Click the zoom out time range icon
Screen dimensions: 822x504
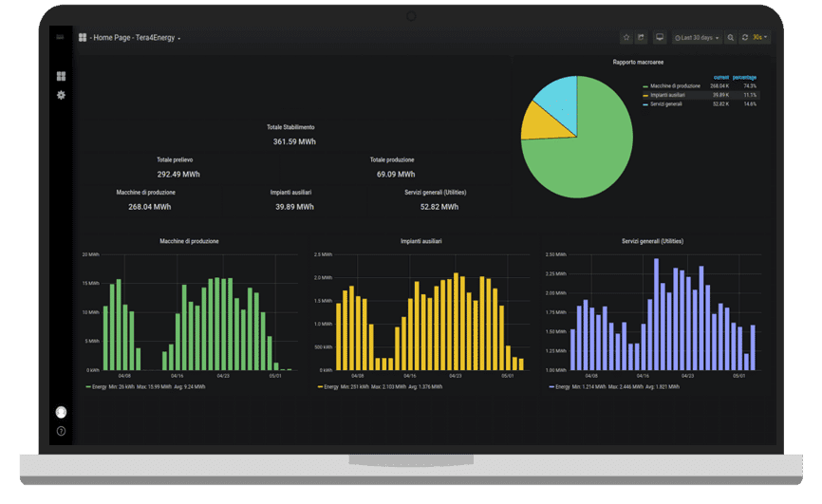coord(730,38)
